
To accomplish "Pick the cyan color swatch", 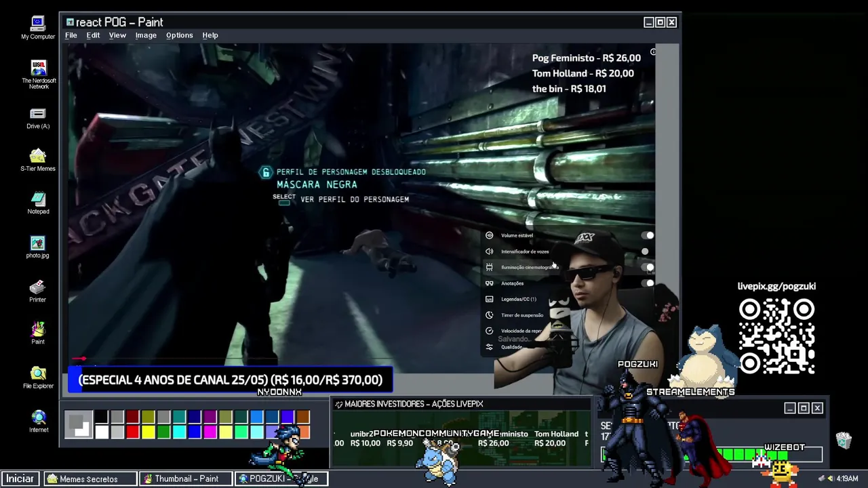I will click(x=179, y=432).
